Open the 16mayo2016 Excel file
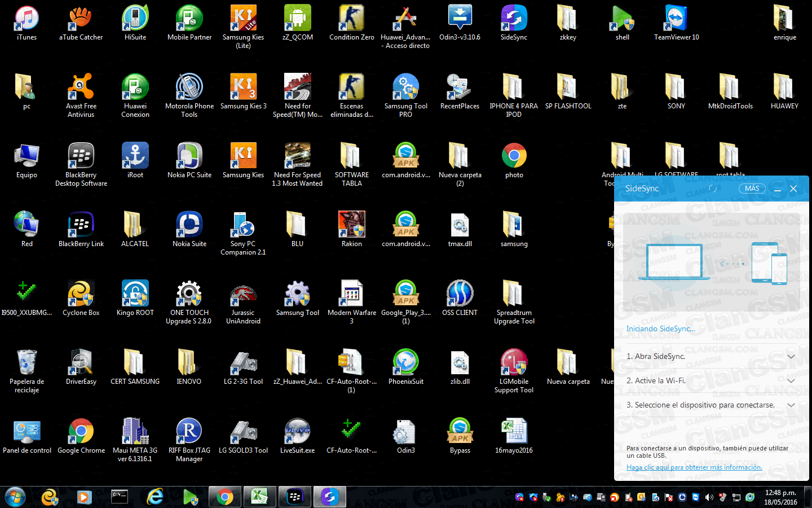812x508 pixels. (x=514, y=436)
